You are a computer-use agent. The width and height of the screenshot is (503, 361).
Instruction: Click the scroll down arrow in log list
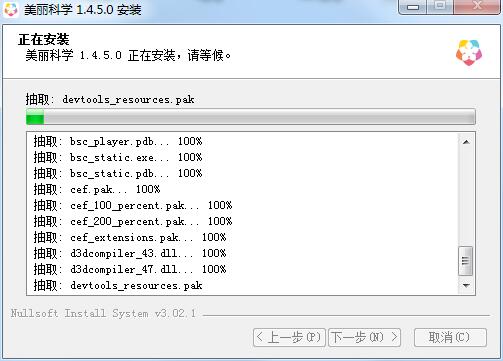[466, 285]
